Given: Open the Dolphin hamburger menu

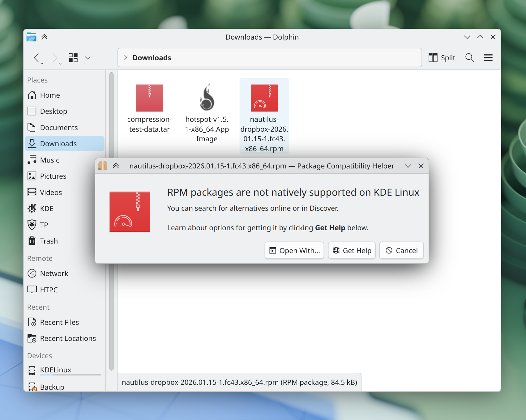Looking at the screenshot, I should (488, 57).
